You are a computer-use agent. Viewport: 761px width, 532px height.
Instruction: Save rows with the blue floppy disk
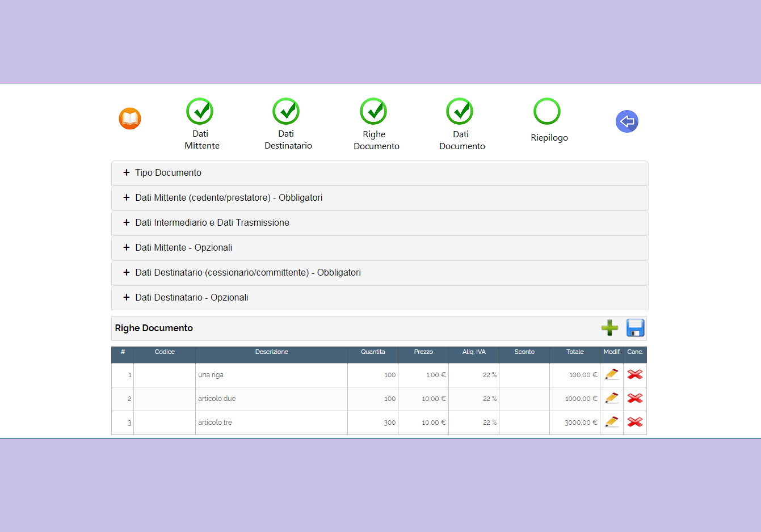636,328
